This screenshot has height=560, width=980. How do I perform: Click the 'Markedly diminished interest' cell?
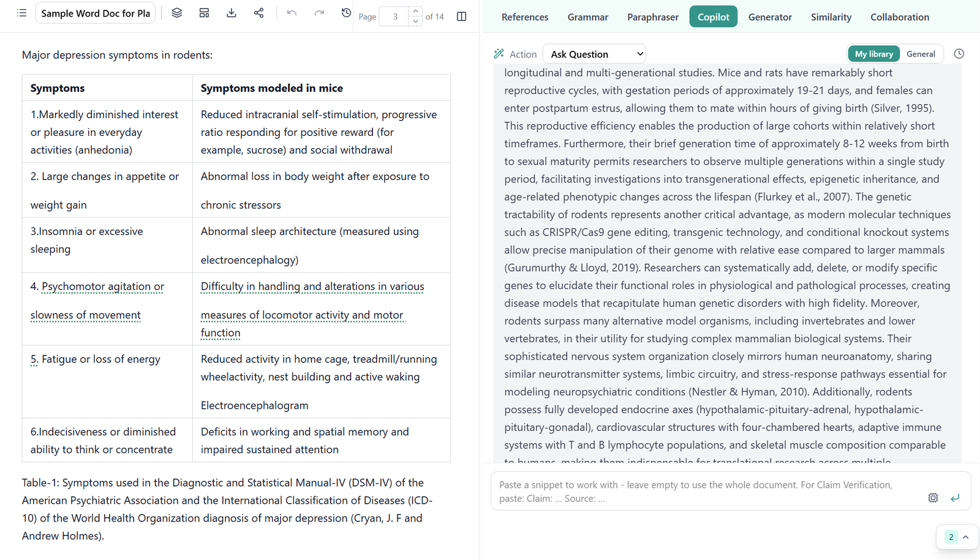(107, 132)
